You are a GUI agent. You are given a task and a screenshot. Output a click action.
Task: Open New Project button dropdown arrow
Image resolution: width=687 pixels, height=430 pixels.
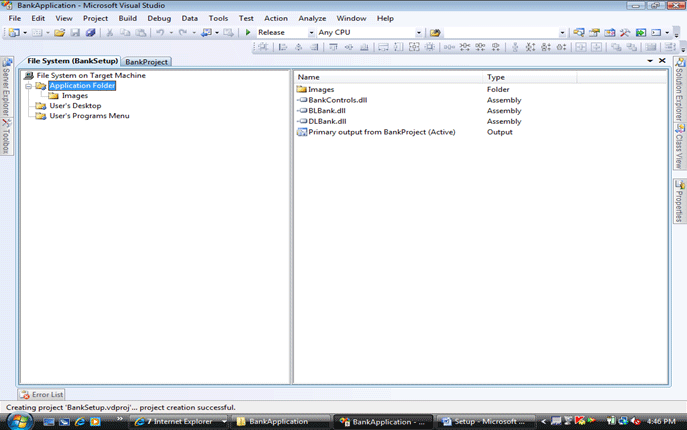(x=25, y=33)
